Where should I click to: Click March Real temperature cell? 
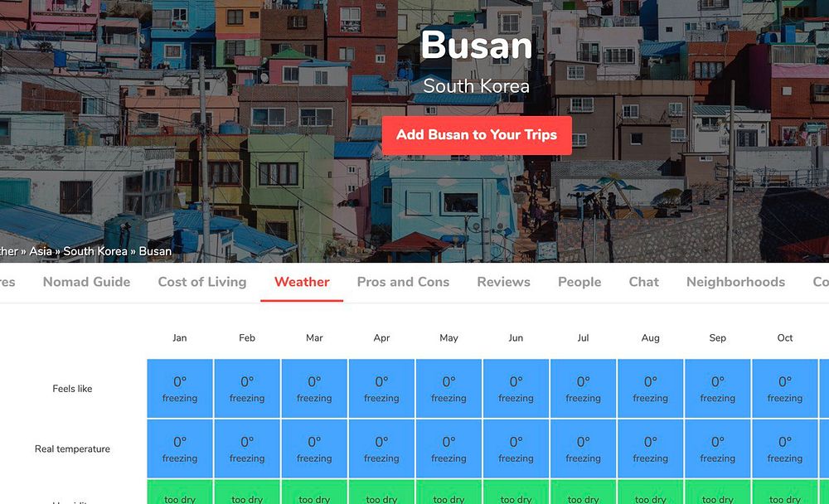tap(314, 449)
